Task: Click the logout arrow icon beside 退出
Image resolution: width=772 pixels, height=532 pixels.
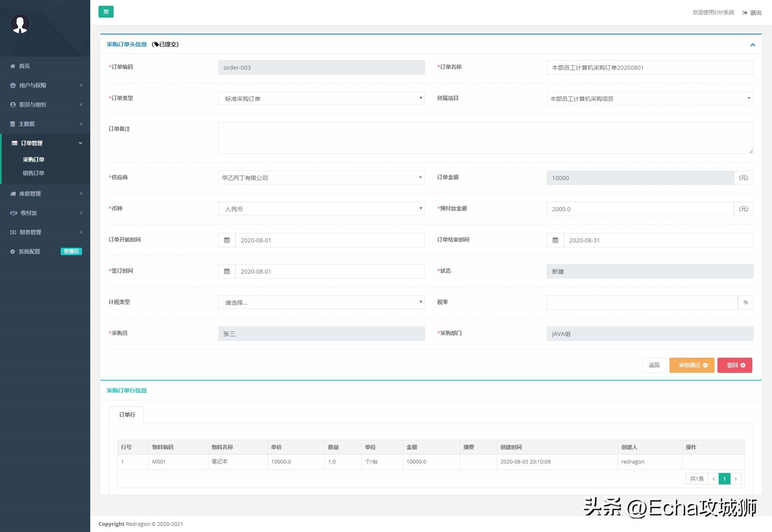Action: pos(745,13)
